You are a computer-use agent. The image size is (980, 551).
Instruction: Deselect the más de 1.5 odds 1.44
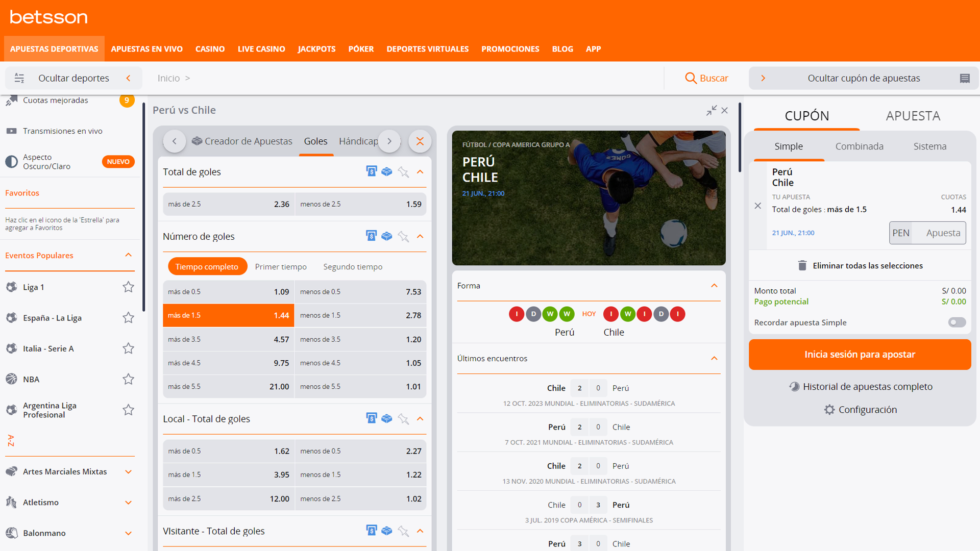click(228, 315)
